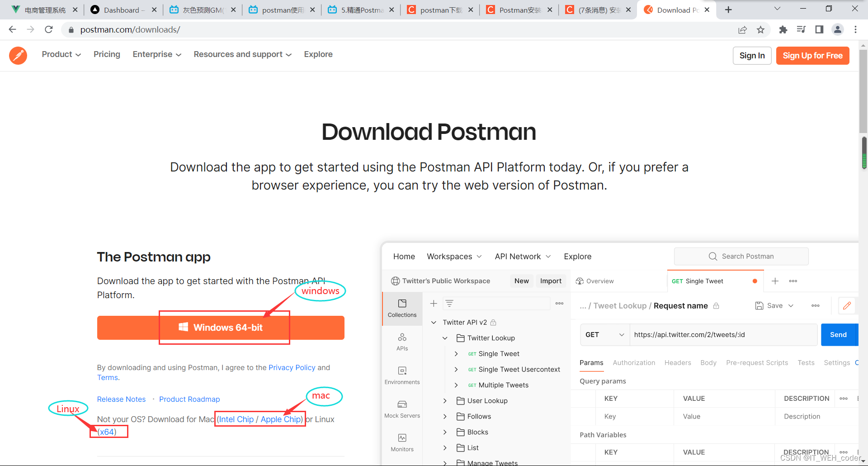This screenshot has width=868, height=466.
Task: Click the view site information lock icon
Action: (x=71, y=30)
